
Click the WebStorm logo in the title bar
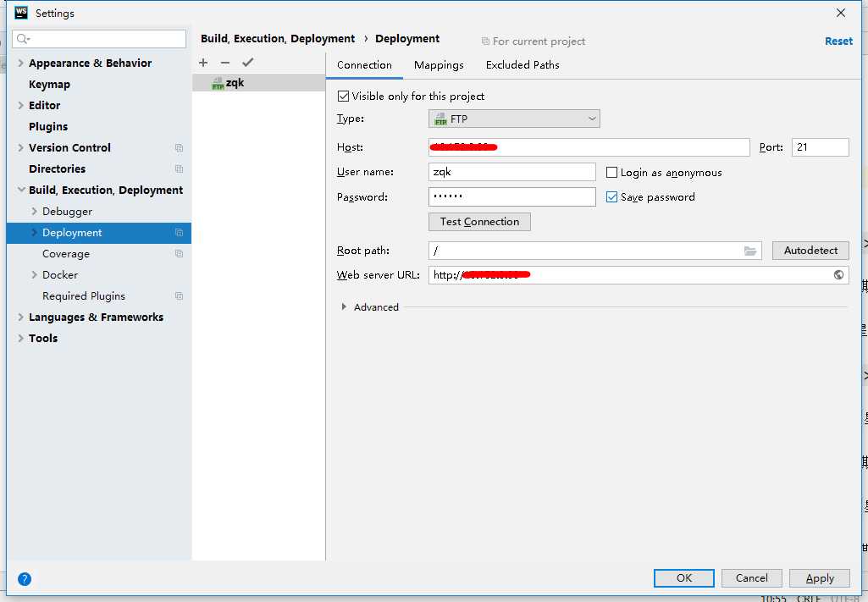point(21,12)
